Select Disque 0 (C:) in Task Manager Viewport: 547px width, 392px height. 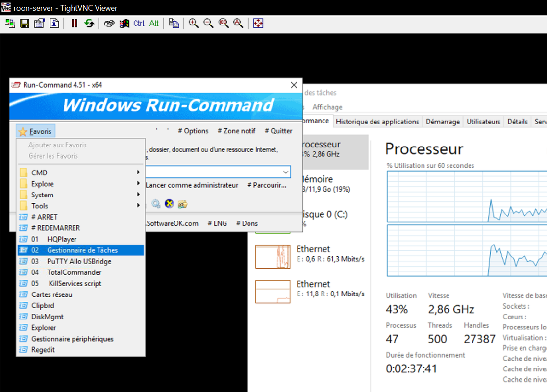click(x=336, y=219)
